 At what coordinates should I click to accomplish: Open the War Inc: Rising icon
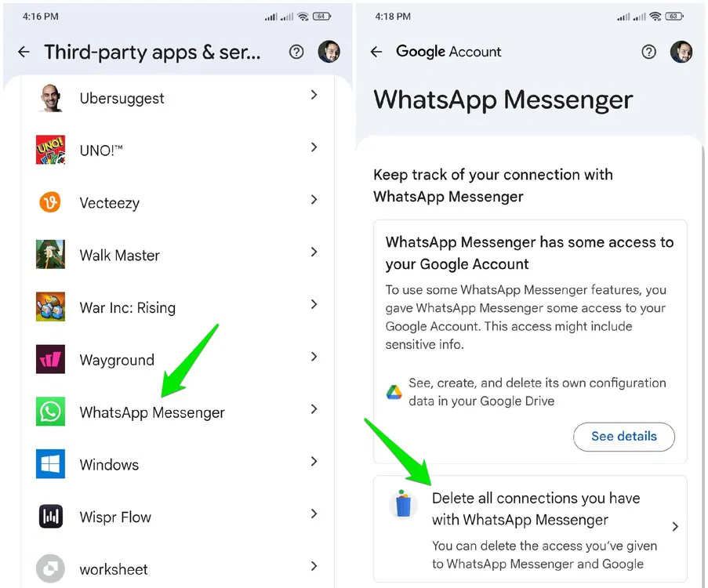(50, 307)
